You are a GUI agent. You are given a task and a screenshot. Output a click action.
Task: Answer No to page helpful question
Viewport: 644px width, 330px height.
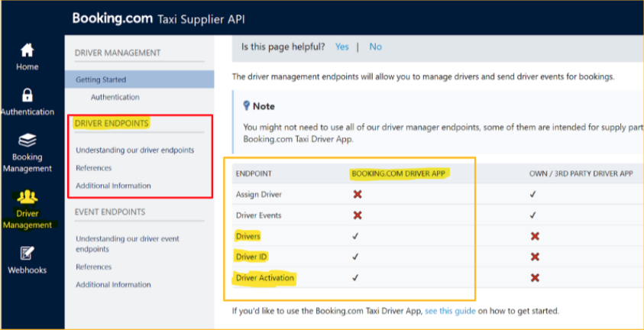pos(375,47)
